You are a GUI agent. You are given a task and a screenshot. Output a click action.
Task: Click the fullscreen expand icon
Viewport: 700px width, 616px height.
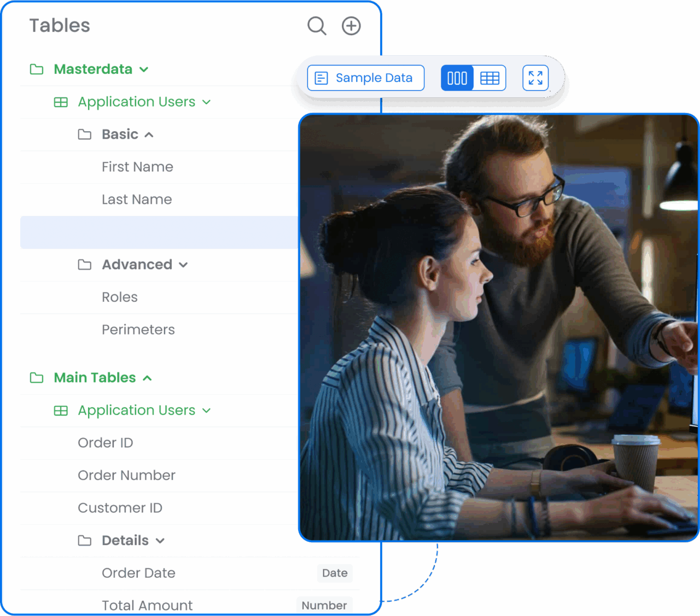point(535,78)
